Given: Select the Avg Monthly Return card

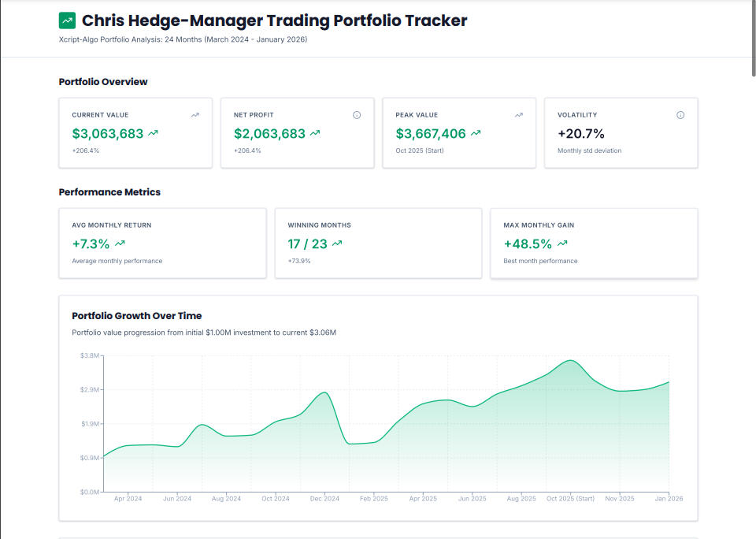Looking at the screenshot, I should (162, 243).
